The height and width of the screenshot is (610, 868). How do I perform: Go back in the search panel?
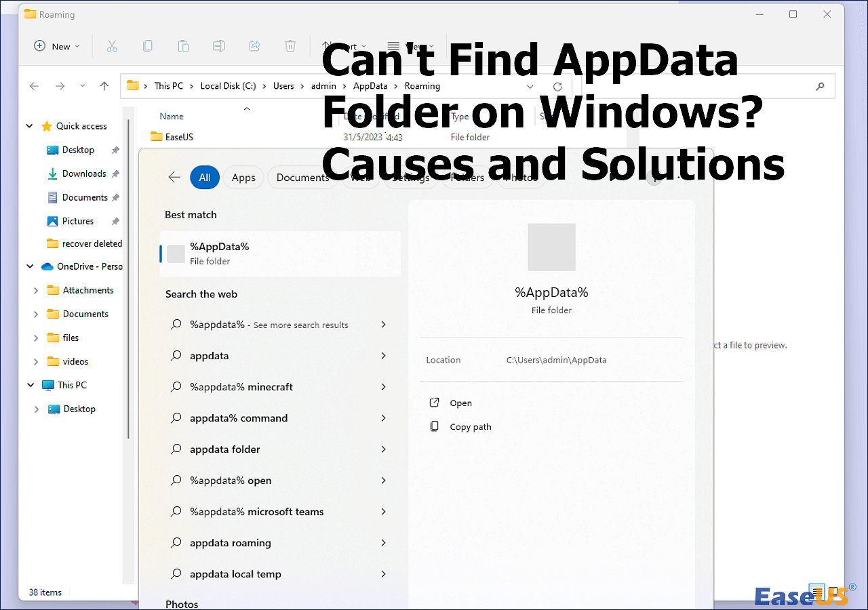[x=174, y=178]
